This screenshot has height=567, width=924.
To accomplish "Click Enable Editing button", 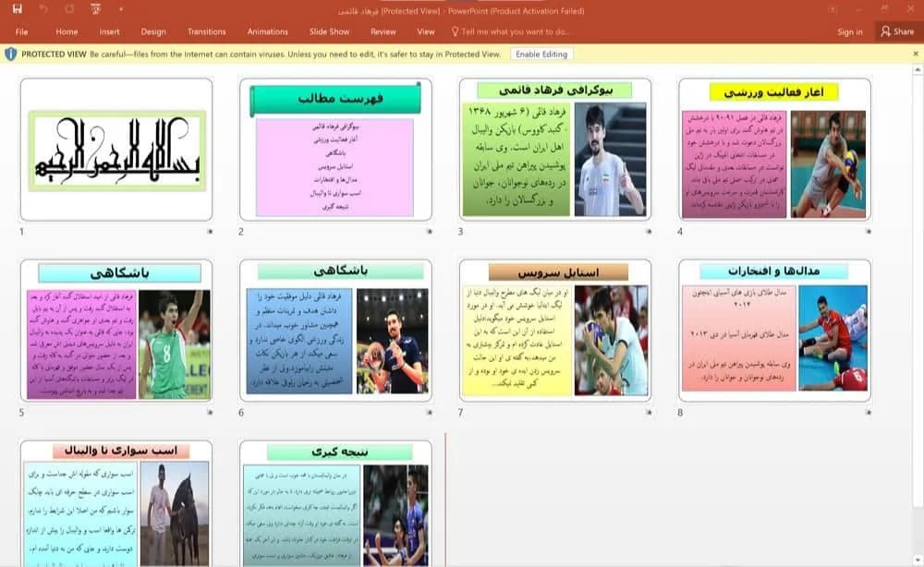I will click(541, 54).
